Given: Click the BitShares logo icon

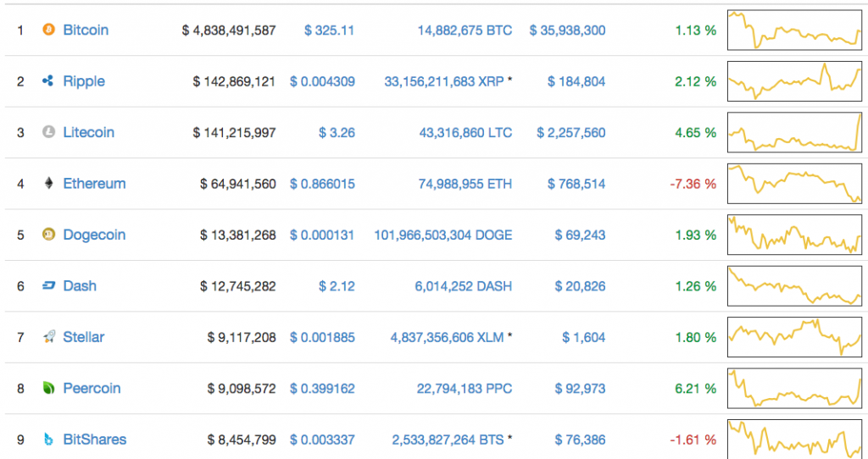Looking at the screenshot, I should tap(48, 440).
